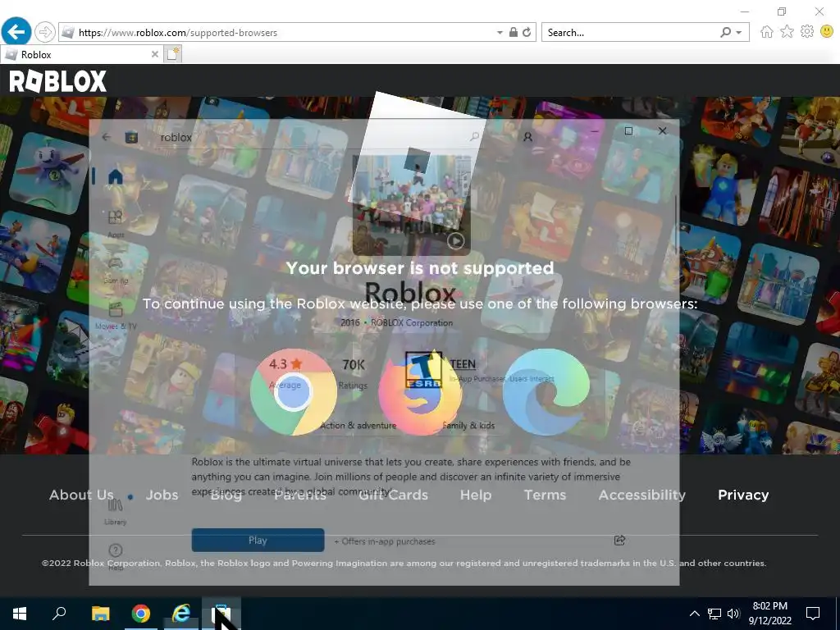Open a new tab button

pos(173,54)
